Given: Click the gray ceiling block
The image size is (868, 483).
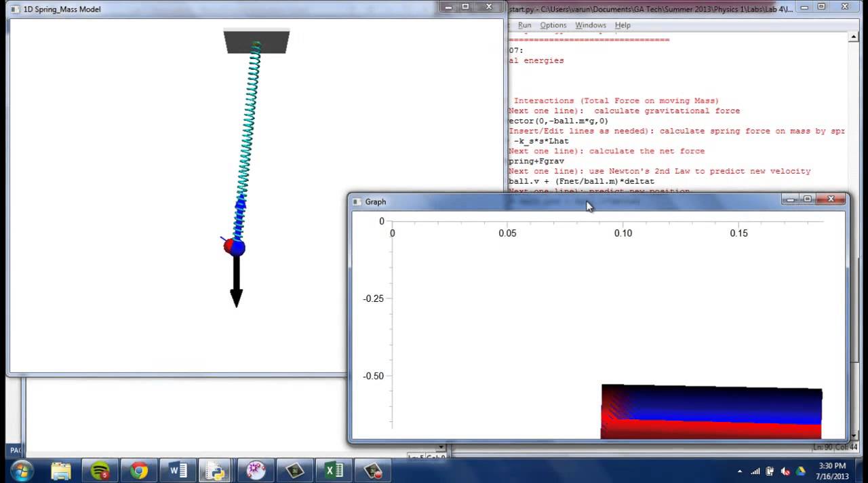Looking at the screenshot, I should tap(256, 41).
